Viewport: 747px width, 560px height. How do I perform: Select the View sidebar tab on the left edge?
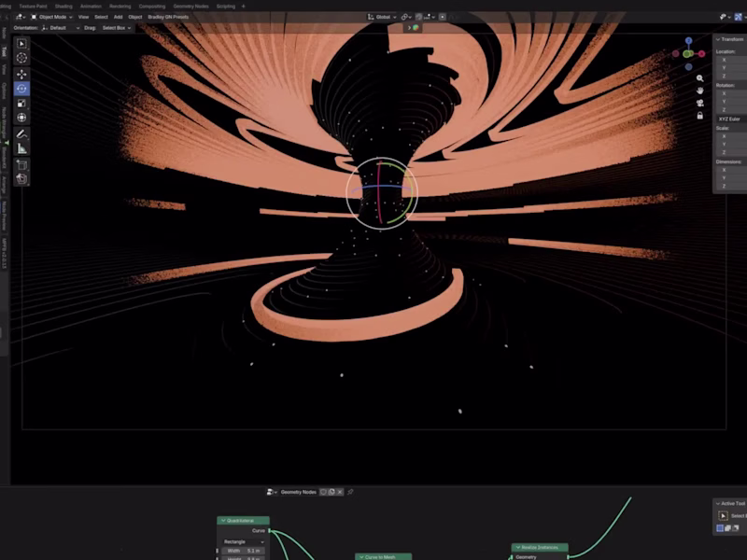click(x=5, y=69)
